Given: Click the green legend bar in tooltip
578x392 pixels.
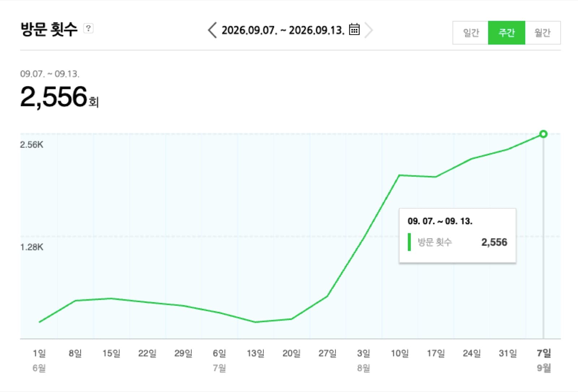Looking at the screenshot, I should 409,242.
